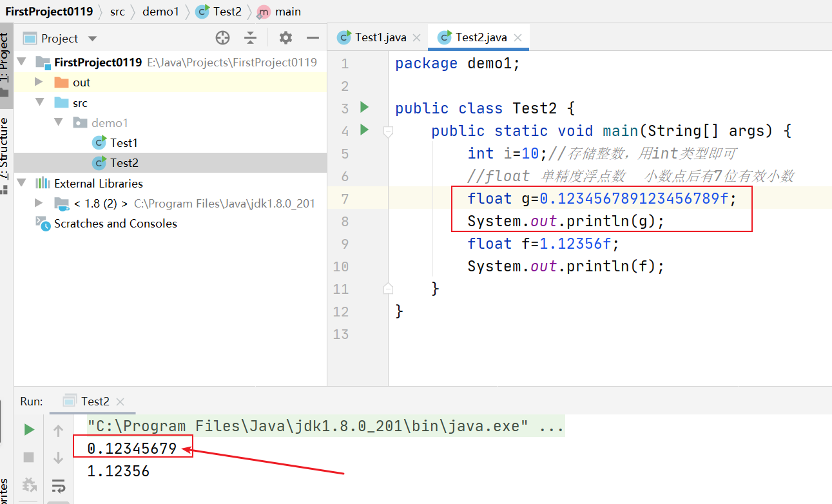Rerun Test2 in the Run panel

28,430
